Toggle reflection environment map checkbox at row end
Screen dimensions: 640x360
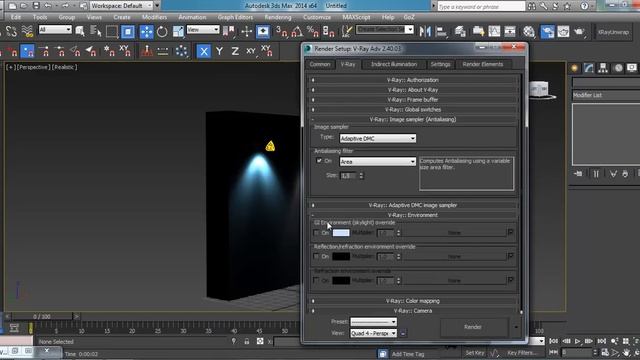(510, 256)
